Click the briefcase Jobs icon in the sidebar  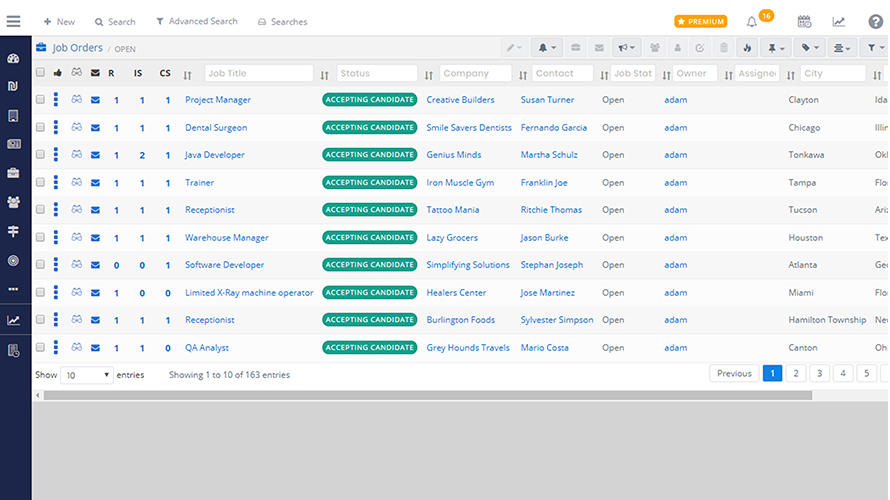[13, 173]
